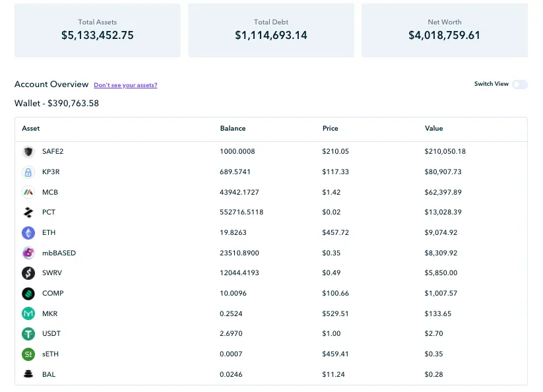Click the MKR Maker icon
Screen dimensions: 543x392
tap(28, 313)
